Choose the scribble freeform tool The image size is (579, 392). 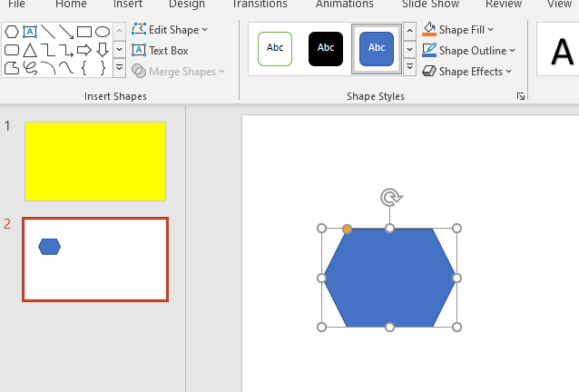[30, 67]
